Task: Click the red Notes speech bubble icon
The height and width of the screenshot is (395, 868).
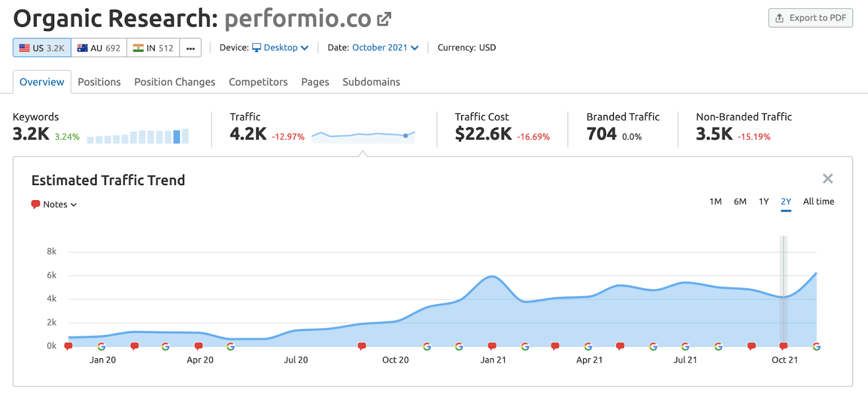Action: coord(36,205)
